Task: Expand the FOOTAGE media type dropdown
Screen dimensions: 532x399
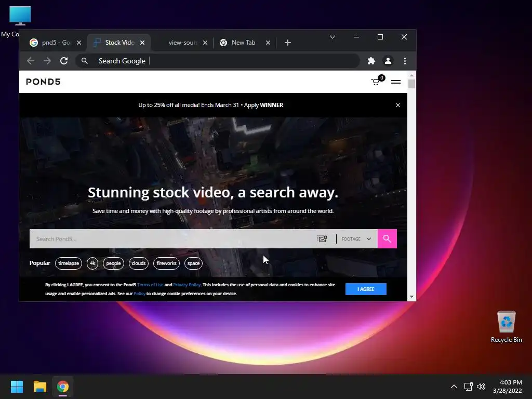Action: [356, 239]
